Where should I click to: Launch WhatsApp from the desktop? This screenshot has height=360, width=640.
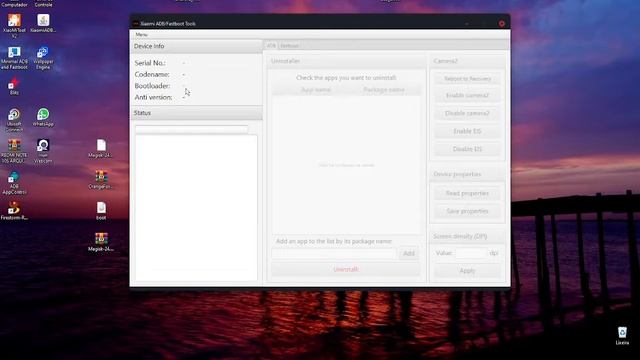click(x=43, y=117)
